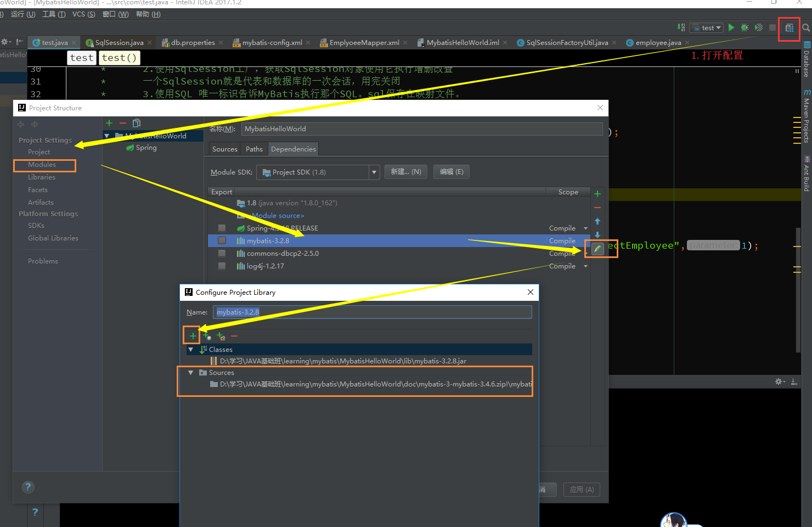Toggle Export checkbox for log4j-1.2.17
Image resolution: width=812 pixels, height=527 pixels.
pyautogui.click(x=222, y=266)
